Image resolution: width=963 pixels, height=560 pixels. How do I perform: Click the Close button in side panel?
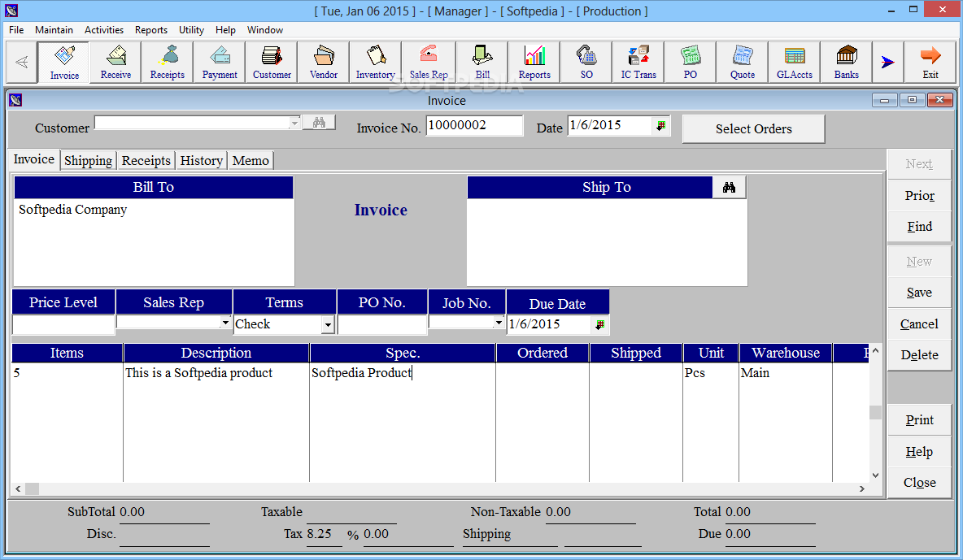(919, 483)
